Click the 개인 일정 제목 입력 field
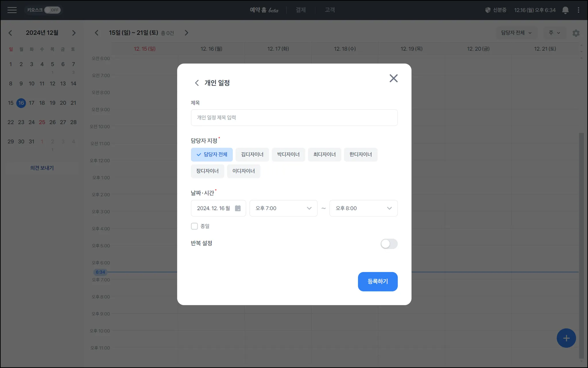This screenshot has height=368, width=588. pos(294,118)
